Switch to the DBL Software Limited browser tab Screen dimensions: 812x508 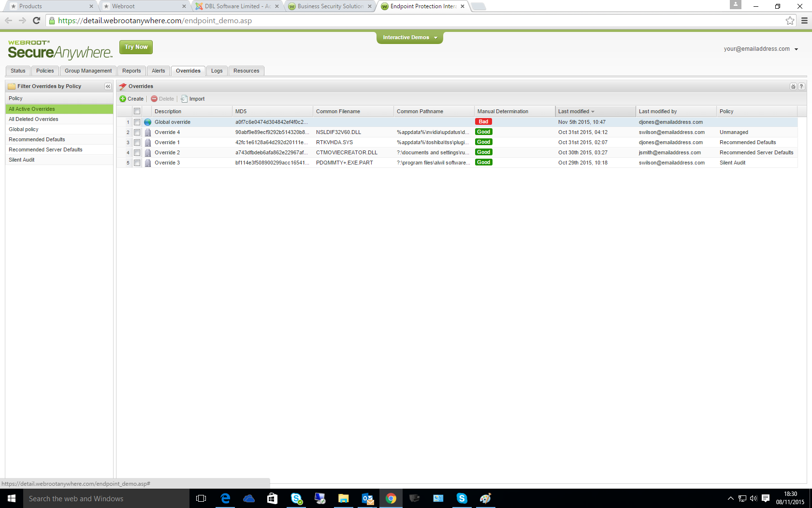(x=237, y=6)
